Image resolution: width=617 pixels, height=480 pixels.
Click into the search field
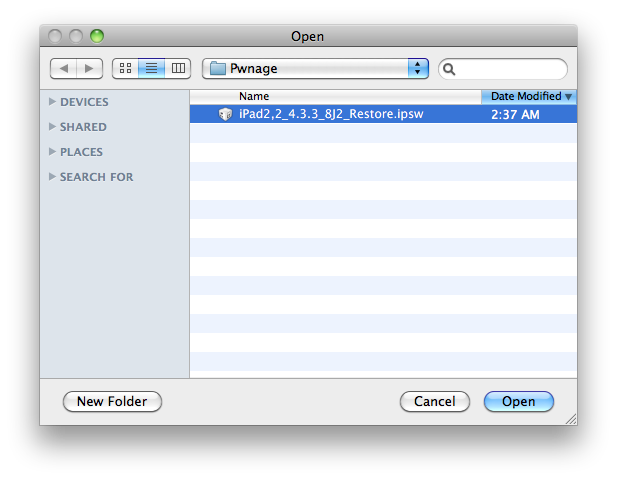point(503,69)
